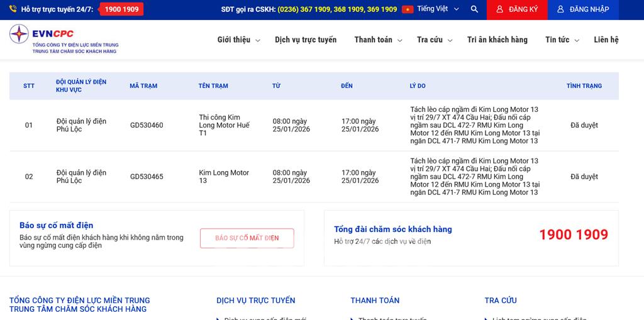
Task: Click the TÊN TRẠM column header
Action: pos(213,86)
